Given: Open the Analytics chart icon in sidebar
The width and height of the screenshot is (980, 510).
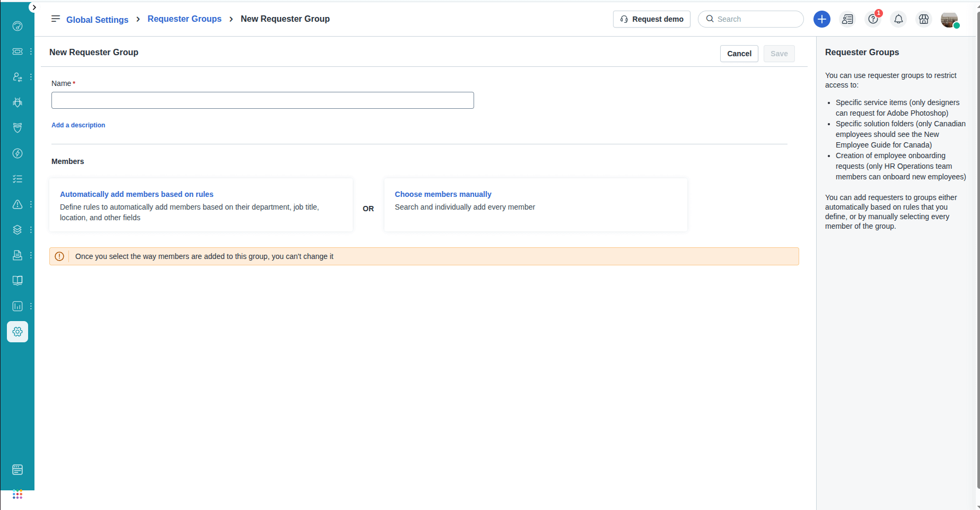Looking at the screenshot, I should (x=17, y=306).
